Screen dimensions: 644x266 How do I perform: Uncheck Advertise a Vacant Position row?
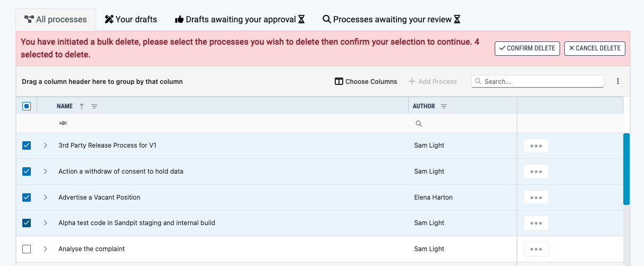tap(27, 198)
